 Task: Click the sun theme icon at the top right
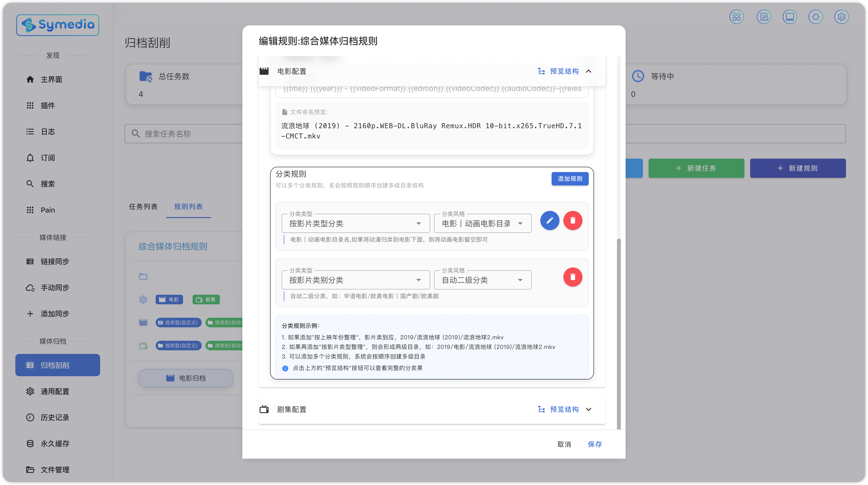pos(816,17)
